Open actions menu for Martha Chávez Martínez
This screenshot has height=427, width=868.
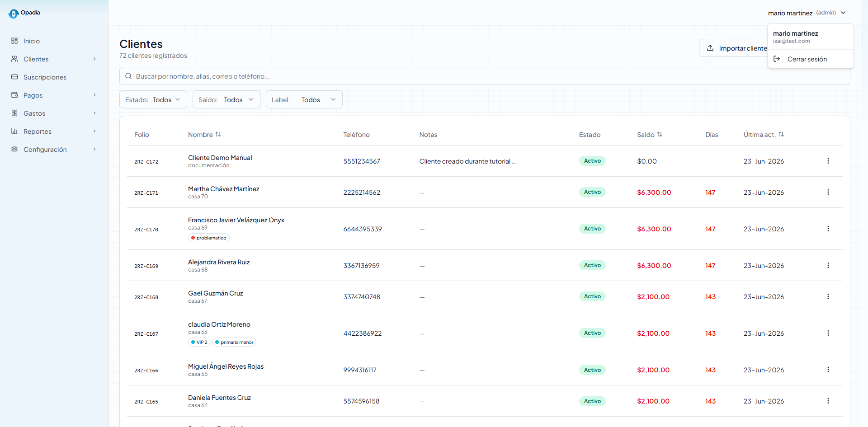(x=828, y=192)
